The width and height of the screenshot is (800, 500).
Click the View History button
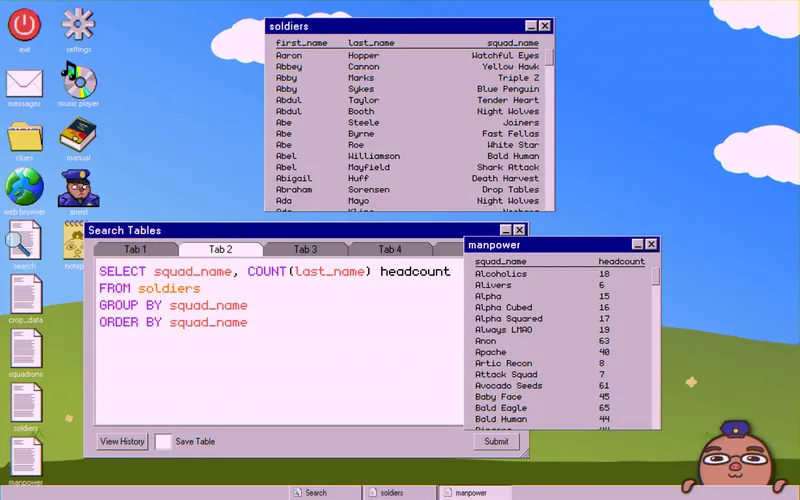(122, 441)
